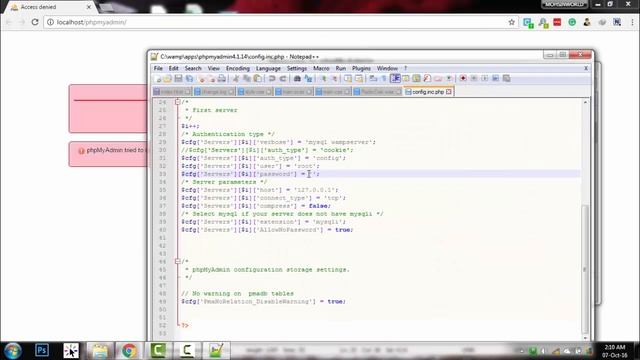This screenshot has width=640, height=360.
Task: Open the Settings menu
Action: [297, 68]
